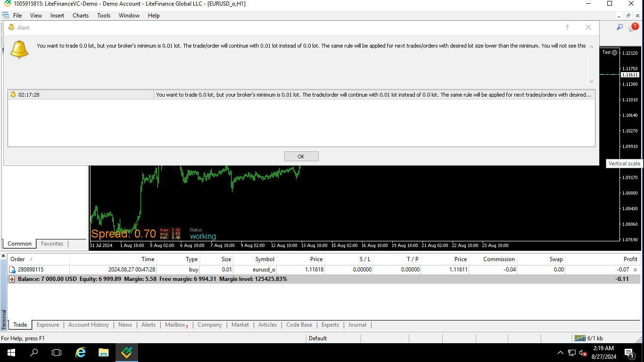Restore down the chart child window

[x=628, y=16]
